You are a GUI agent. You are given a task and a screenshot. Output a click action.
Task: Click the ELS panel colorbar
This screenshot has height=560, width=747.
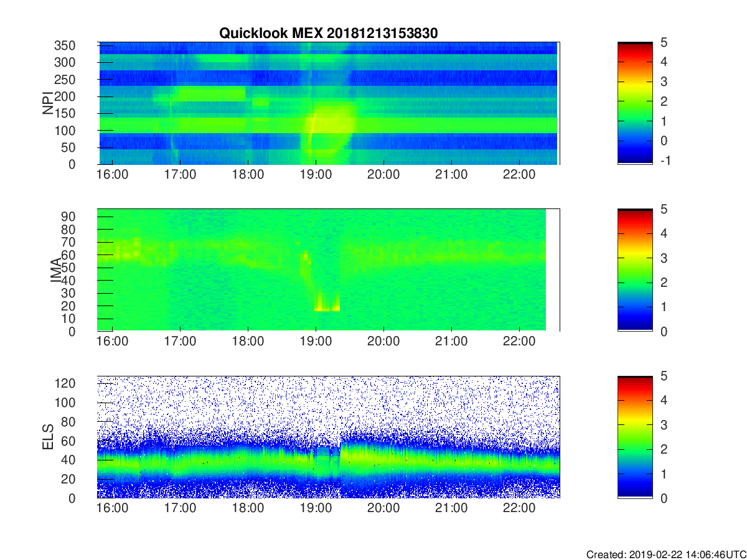[635, 437]
